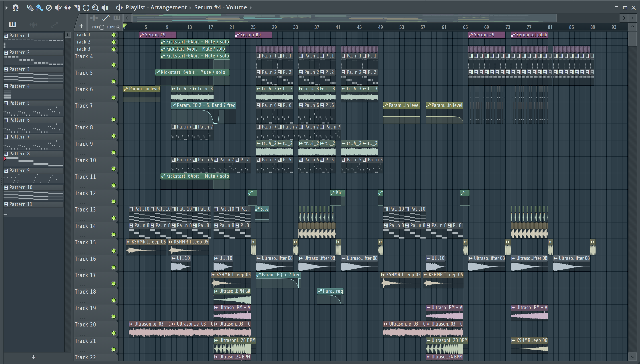Toggle automation clip focus icon
The width and height of the screenshot is (640, 364).
pos(106,18)
